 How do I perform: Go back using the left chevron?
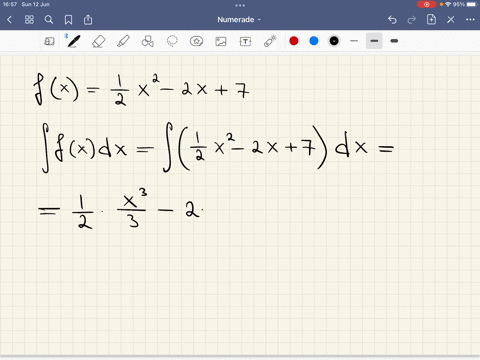(10, 20)
